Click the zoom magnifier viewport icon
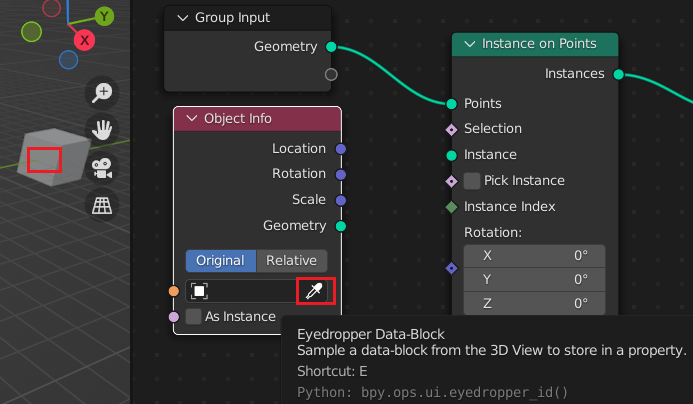The width and height of the screenshot is (693, 404). click(102, 93)
